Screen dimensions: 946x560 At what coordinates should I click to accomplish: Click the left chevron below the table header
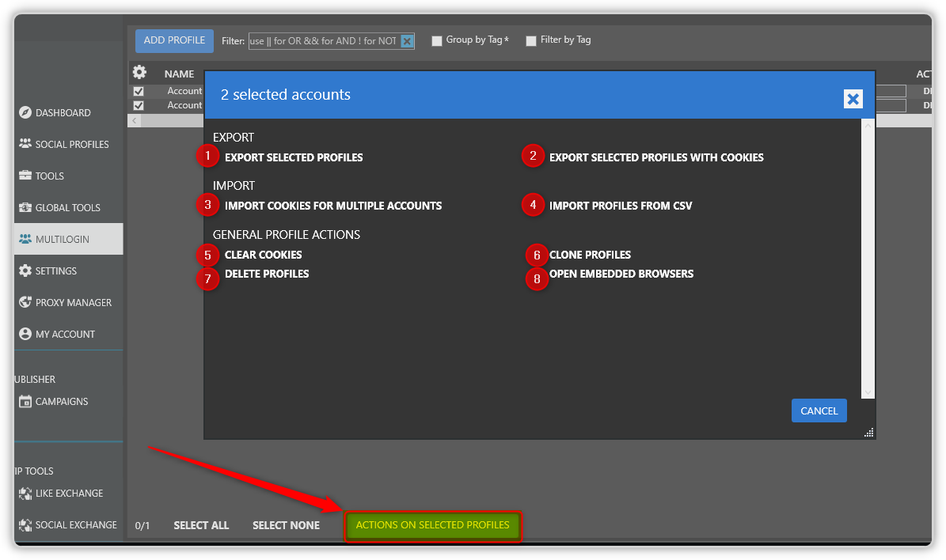click(134, 119)
